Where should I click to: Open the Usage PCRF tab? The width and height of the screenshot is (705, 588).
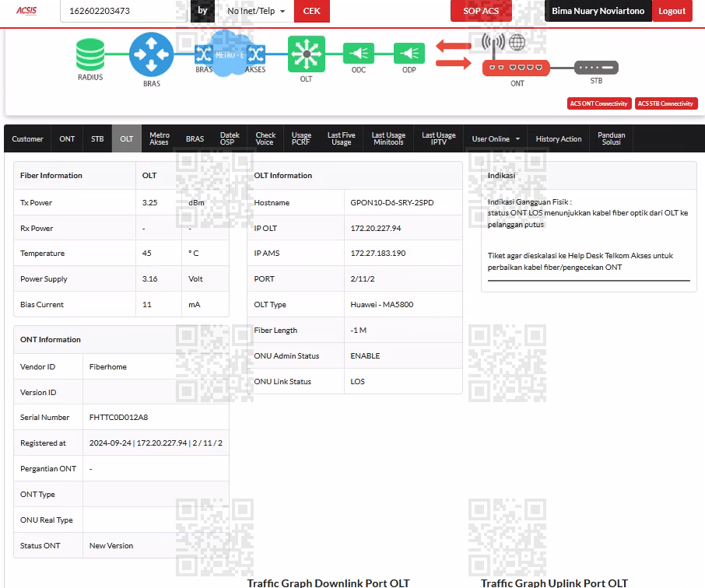pos(301,139)
